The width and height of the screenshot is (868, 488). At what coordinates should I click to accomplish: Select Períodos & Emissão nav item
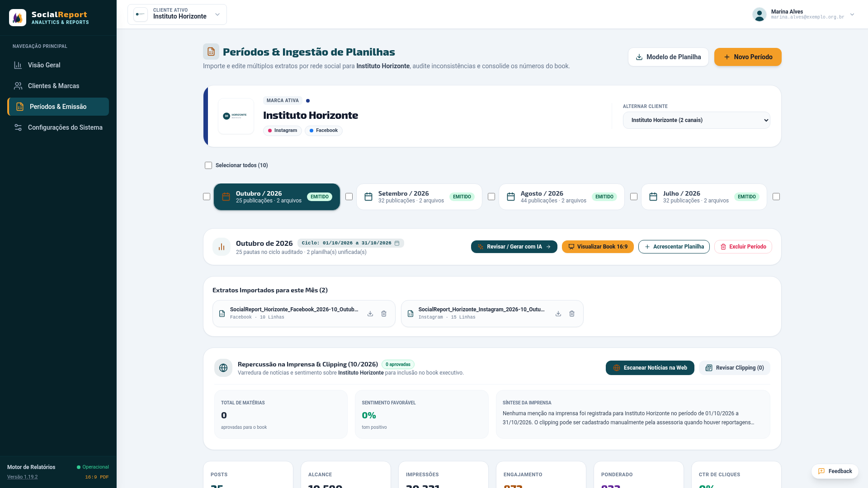(x=58, y=107)
